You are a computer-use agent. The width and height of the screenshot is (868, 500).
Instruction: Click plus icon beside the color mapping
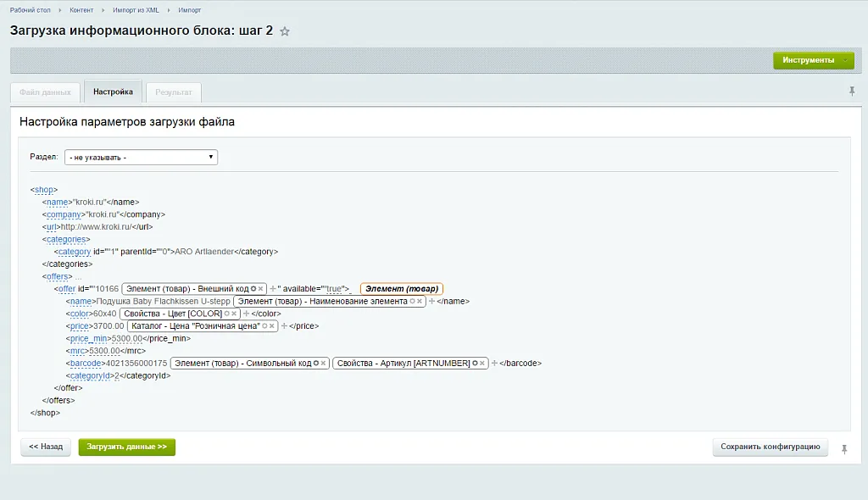point(245,313)
